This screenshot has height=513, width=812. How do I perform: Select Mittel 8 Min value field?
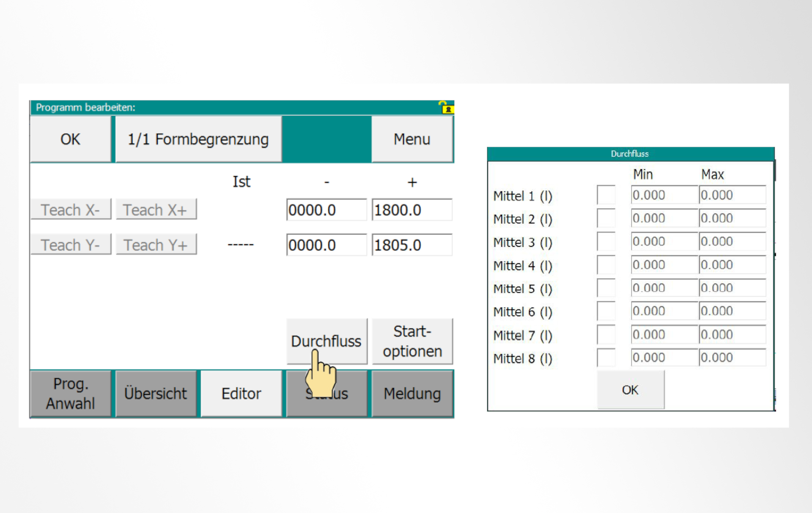[x=664, y=358]
